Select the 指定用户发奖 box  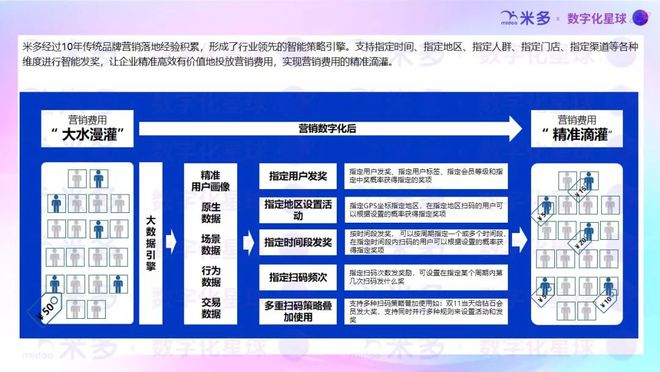[x=298, y=176]
